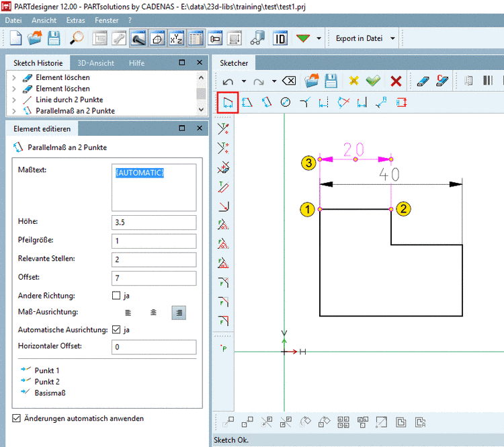This screenshot has height=447, width=504.
Task: Select Linie durch 2 Punkte history row
Action: [69, 100]
